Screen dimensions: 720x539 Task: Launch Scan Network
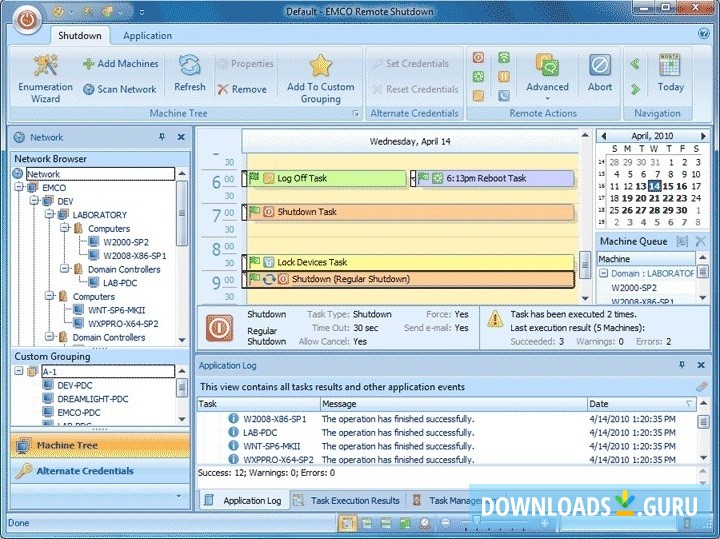click(120, 90)
